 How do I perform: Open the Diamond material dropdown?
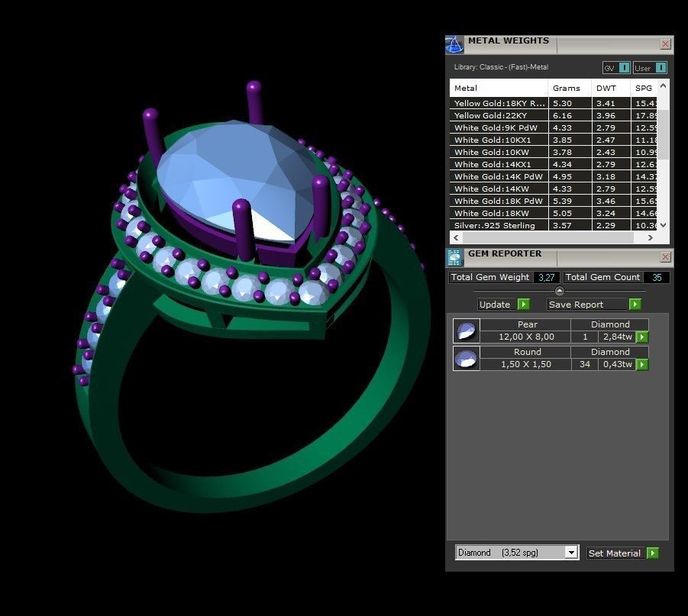pos(571,553)
